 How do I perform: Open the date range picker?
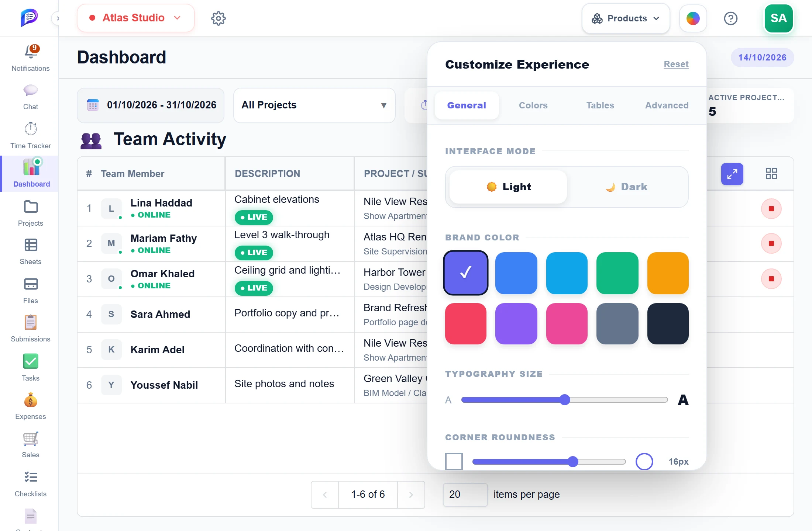tap(151, 105)
